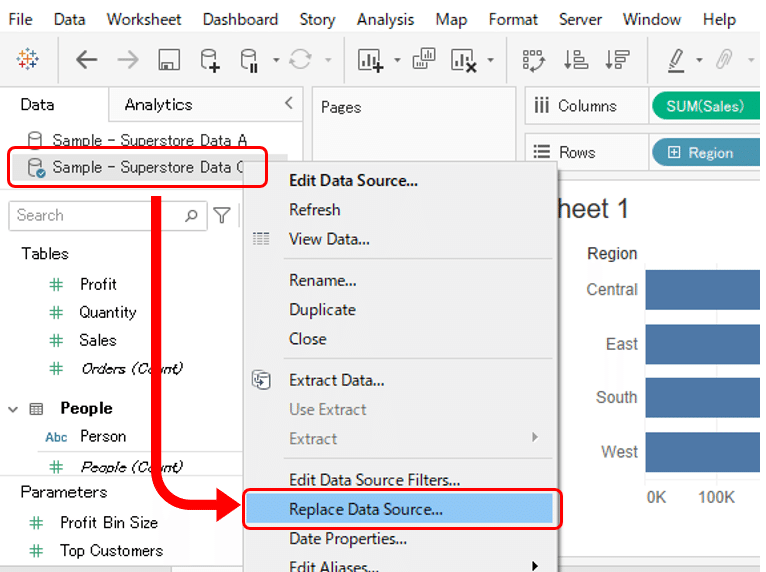Click the pause auto updates icon
This screenshot has width=766, height=572.
click(250, 60)
